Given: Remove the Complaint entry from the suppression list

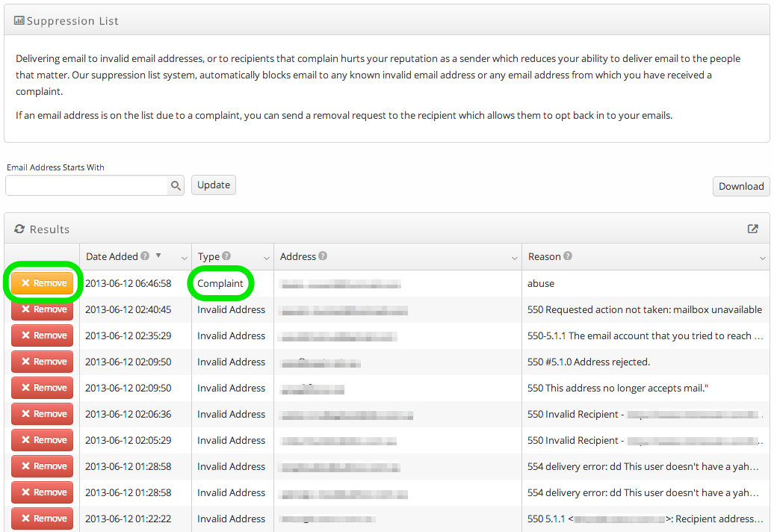Looking at the screenshot, I should tap(42, 283).
